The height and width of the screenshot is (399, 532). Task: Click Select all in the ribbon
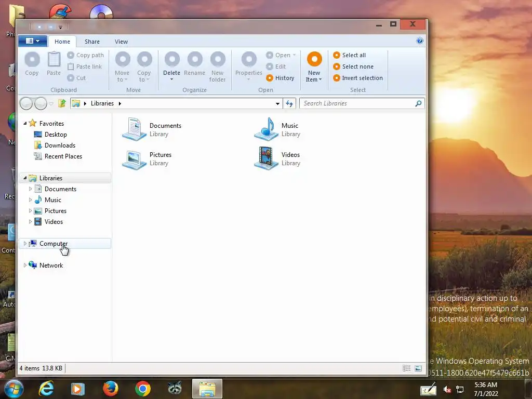coord(350,55)
